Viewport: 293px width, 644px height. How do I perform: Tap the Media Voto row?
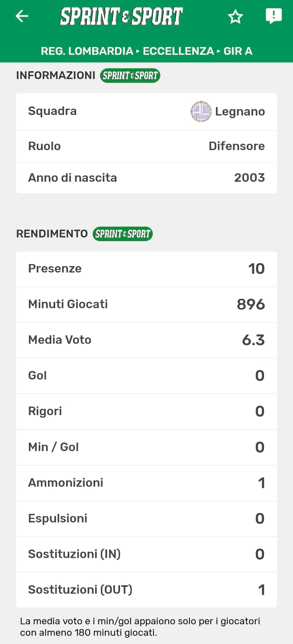pos(146,340)
